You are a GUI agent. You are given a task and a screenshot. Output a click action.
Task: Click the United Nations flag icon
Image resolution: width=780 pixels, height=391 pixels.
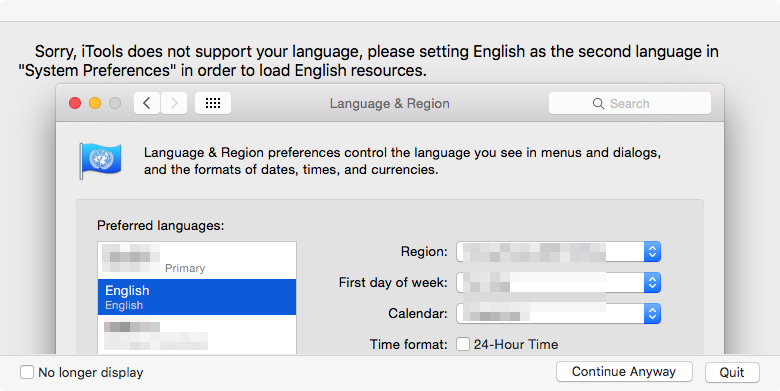(100, 161)
